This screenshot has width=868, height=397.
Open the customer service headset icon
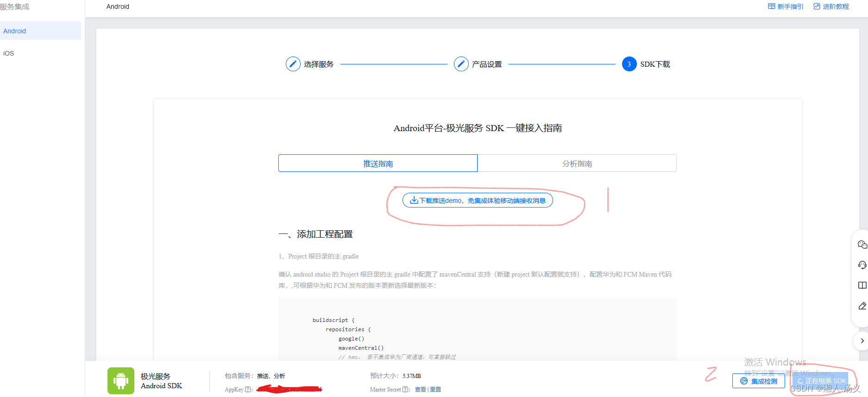(x=862, y=265)
